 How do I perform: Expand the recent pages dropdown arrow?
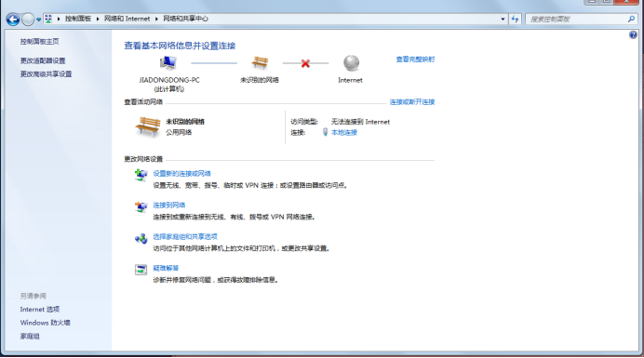pyautogui.click(x=38, y=20)
